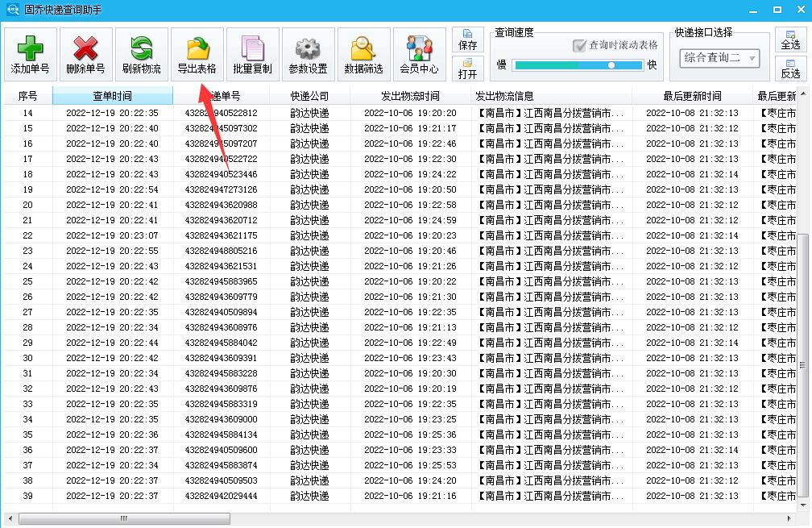Click dispatch time 2022-10-06 19:20:19
This screenshot has width=812, height=528.
(410, 389)
